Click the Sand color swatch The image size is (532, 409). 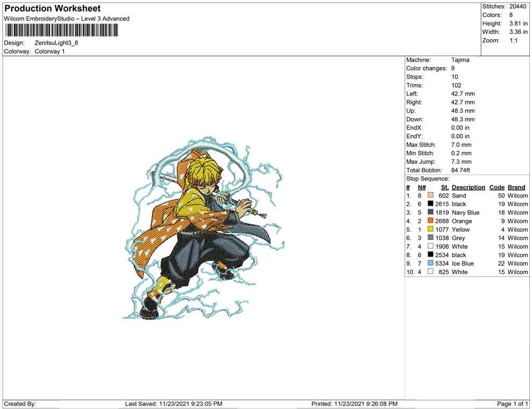[x=430, y=196]
